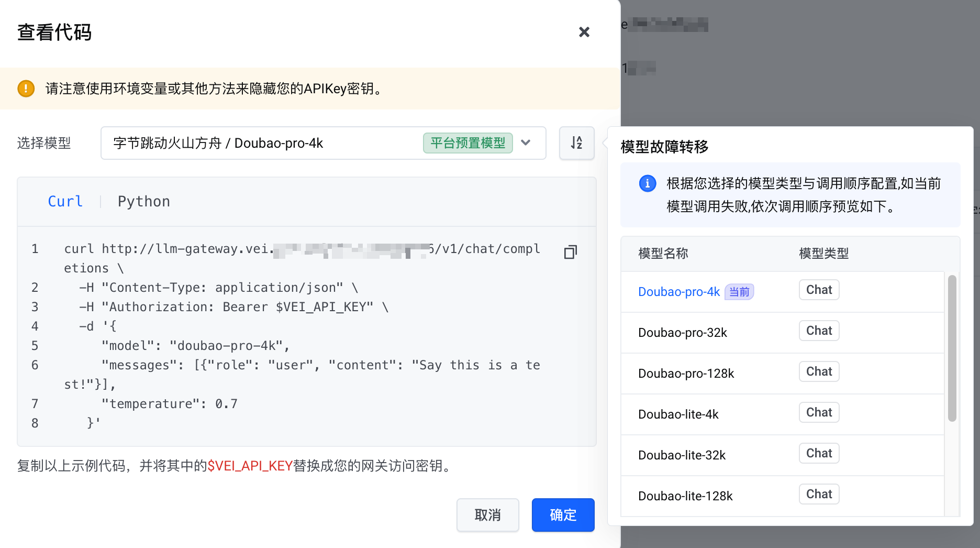Click code line 3 Authorization Bearer header
Image resolution: width=980 pixels, height=548 pixels.
click(x=233, y=307)
